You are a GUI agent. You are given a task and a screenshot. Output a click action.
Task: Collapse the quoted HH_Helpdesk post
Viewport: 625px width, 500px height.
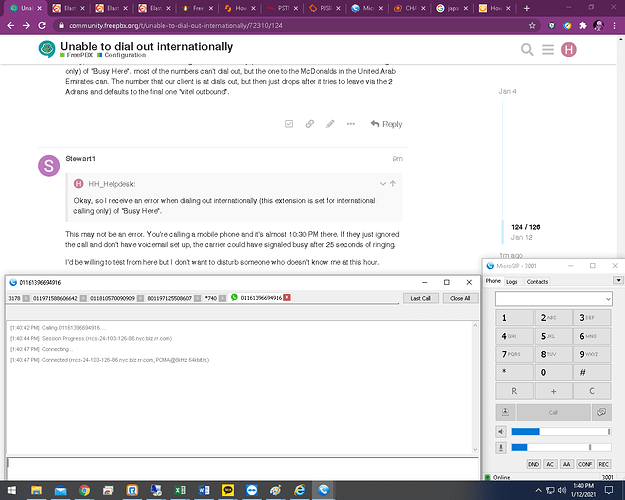(x=381, y=184)
